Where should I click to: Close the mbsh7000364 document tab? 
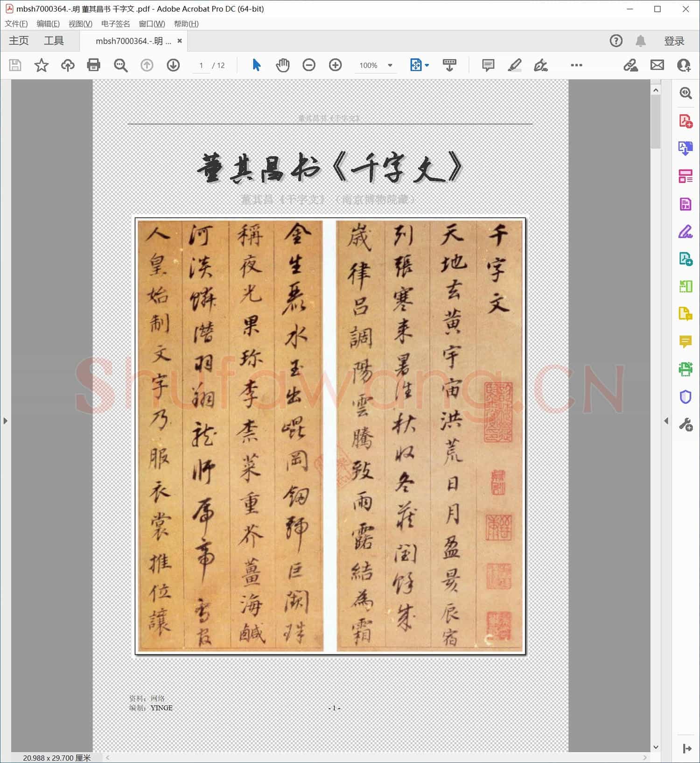click(x=180, y=41)
